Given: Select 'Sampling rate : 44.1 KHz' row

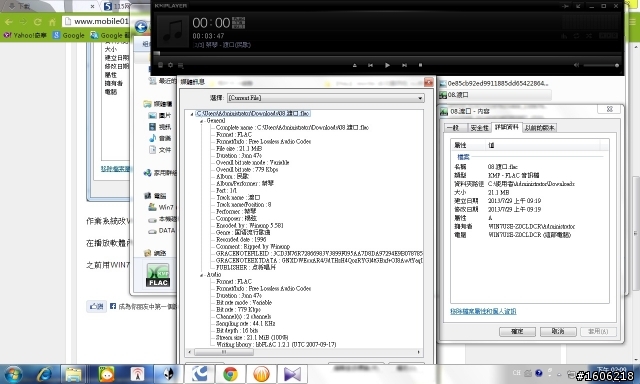Looking at the screenshot, I should pos(246,324).
